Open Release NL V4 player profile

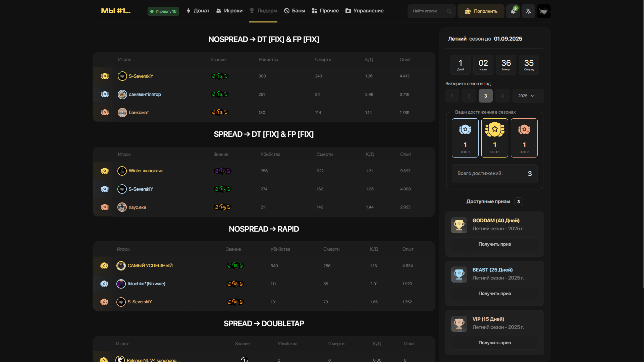point(153,360)
